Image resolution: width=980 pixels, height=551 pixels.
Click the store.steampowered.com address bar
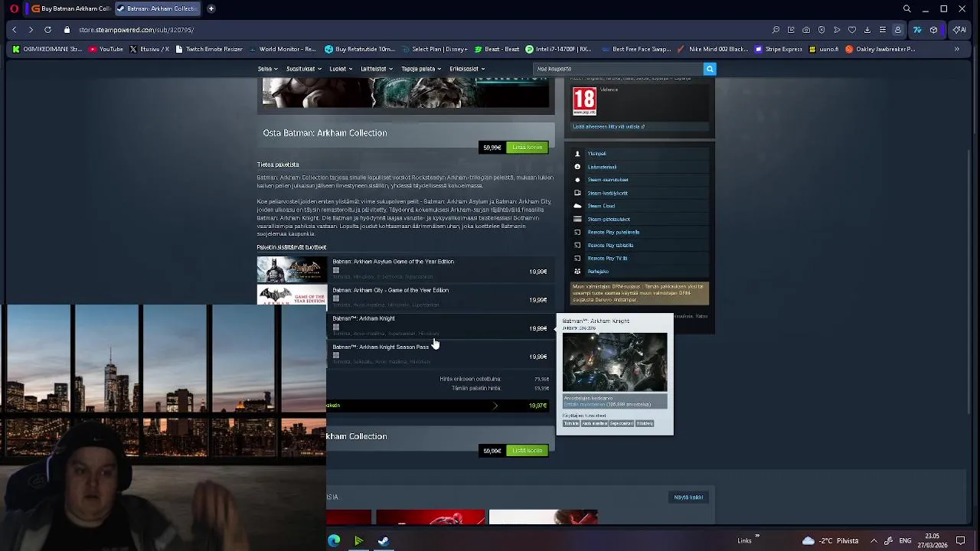(x=136, y=30)
